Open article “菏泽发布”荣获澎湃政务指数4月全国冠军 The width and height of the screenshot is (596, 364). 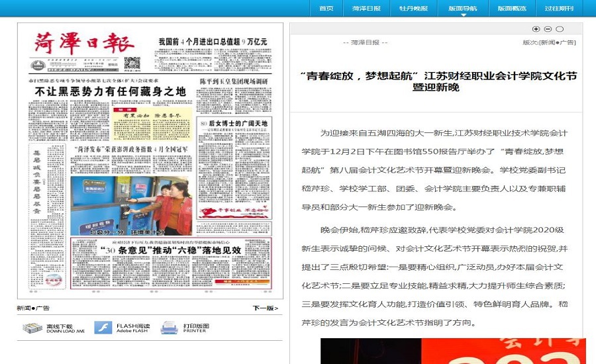130,149
